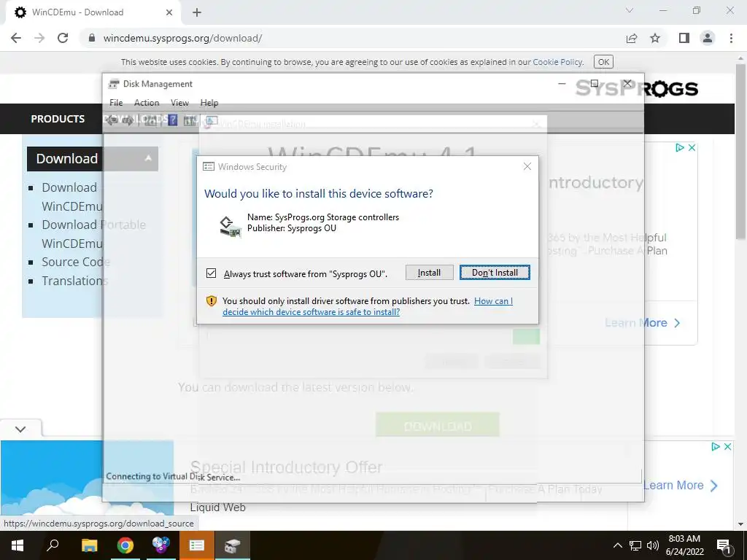
Task: Click Learn More in the bottom banner ad
Action: [x=681, y=485]
